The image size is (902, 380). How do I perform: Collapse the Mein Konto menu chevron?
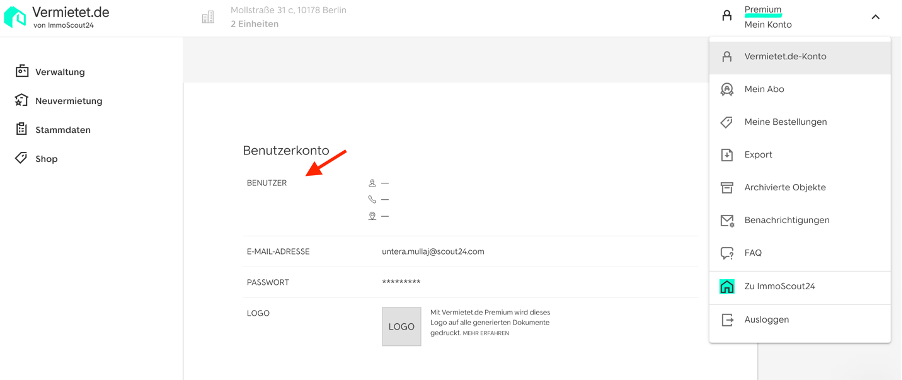876,17
